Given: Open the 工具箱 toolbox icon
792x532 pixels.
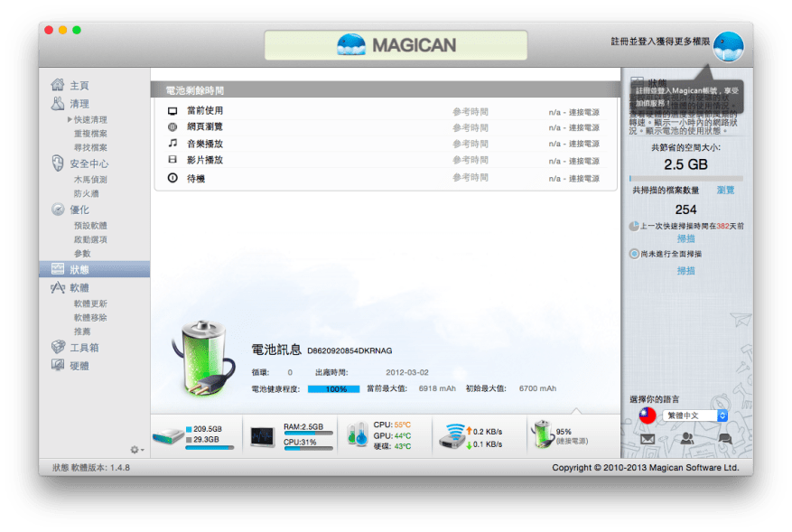Looking at the screenshot, I should pyautogui.click(x=58, y=347).
